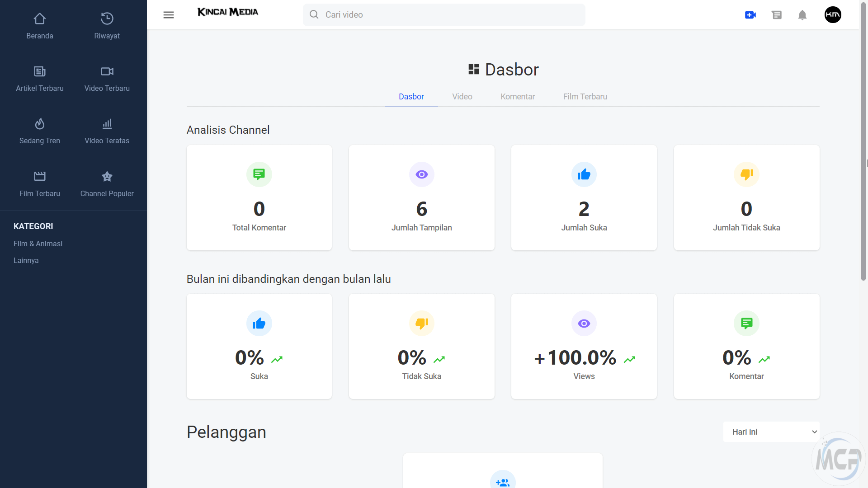Open the notifications bell
Screen dimensions: 868x488
[x=802, y=15]
